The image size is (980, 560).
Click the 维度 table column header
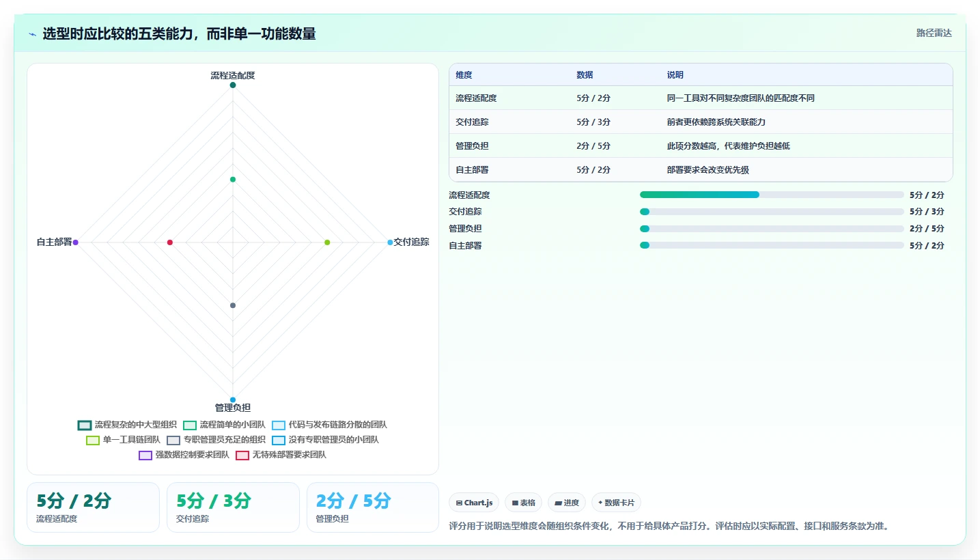(x=464, y=75)
